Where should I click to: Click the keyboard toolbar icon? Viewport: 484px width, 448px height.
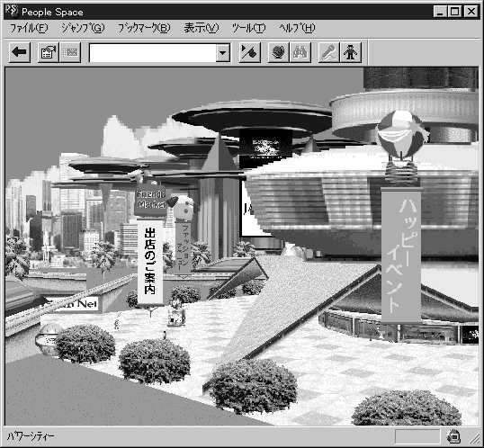[x=70, y=52]
